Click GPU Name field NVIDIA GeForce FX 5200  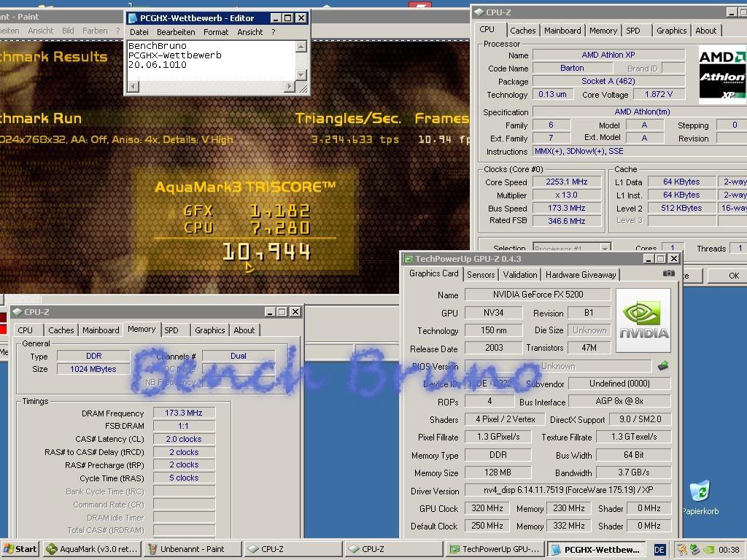tap(538, 295)
